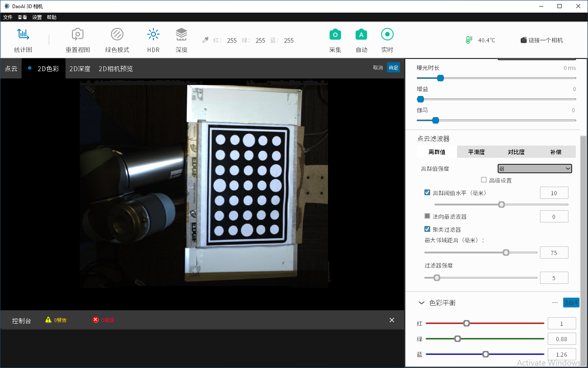Open the 帮助 menu
This screenshot has width=588, height=368.
coord(52,17)
